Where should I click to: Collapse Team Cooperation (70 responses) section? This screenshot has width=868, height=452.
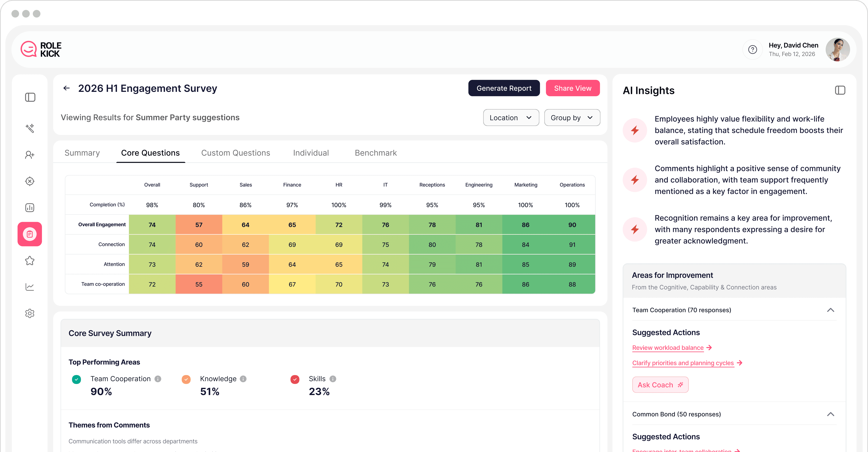(830, 310)
